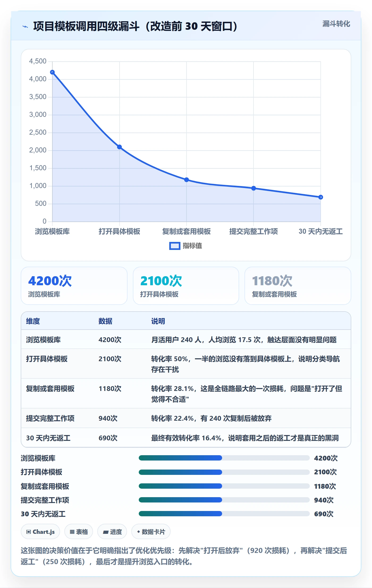Click the 30 天内无返工 data point on chart
Image resolution: width=372 pixels, height=588 pixels.
(x=321, y=197)
